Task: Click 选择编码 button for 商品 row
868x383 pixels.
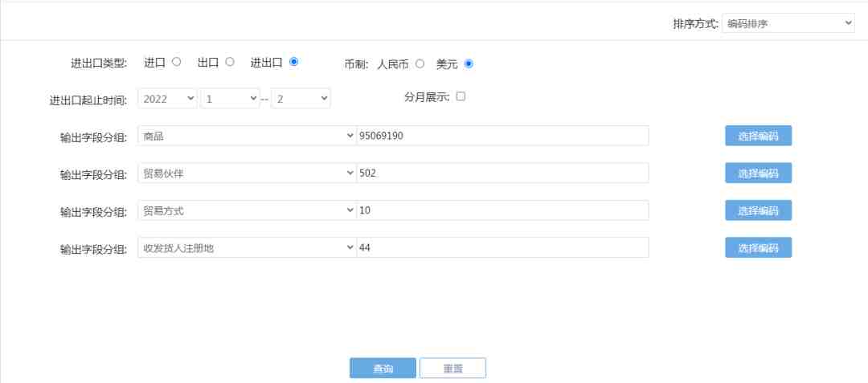Action: coord(759,136)
